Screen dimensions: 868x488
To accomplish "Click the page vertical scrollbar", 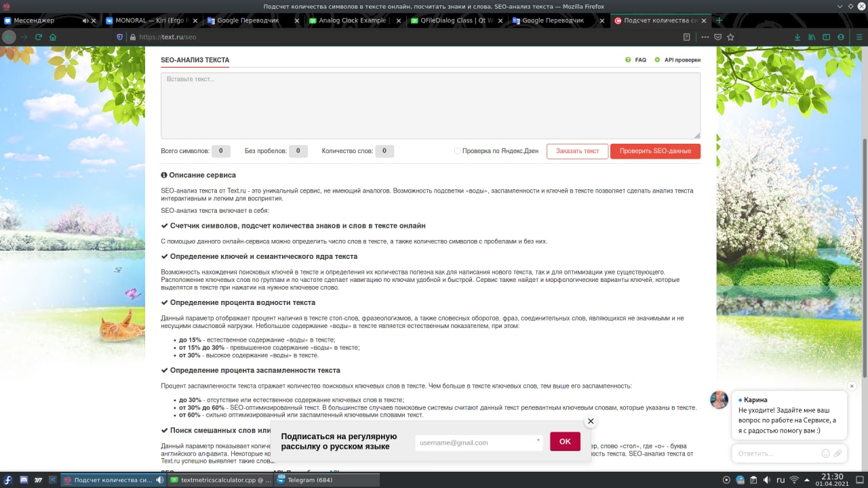I will point(864,258).
